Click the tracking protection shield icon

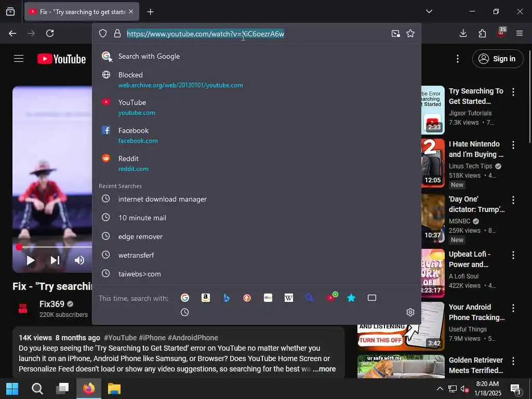(103, 33)
